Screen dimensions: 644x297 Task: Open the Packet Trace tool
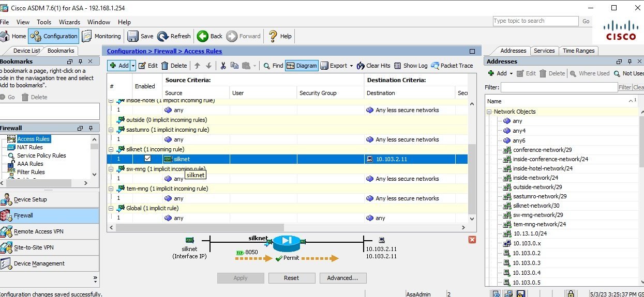pos(452,66)
